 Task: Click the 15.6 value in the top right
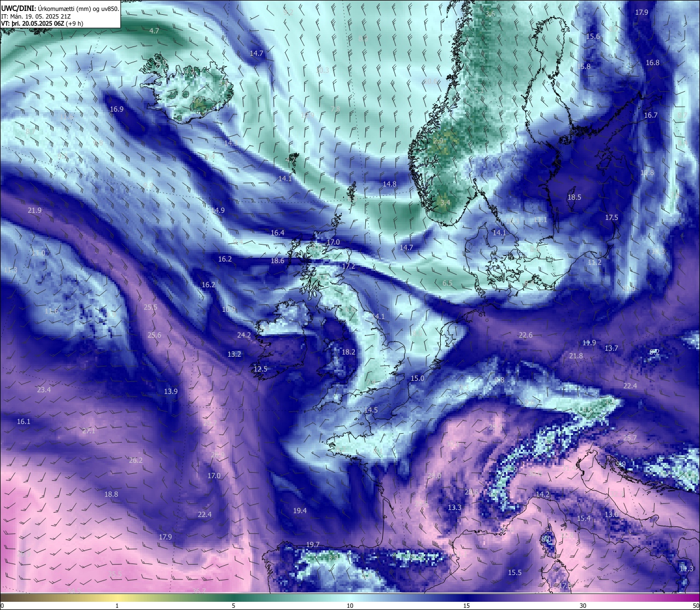point(593,37)
